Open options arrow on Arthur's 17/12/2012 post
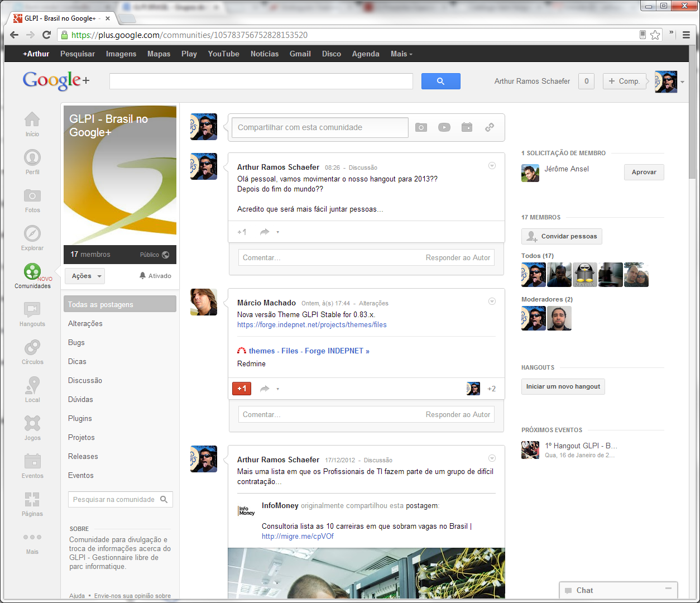This screenshot has height=603, width=700. [492, 458]
